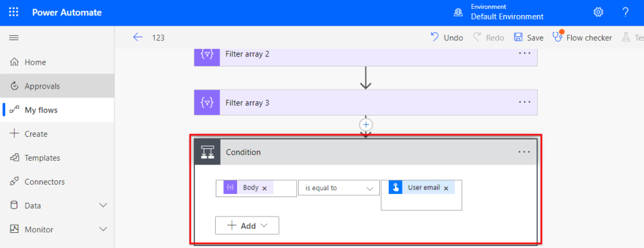Screen dimensions: 644x248
Task: Expand the Data chevron
Action: [x=104, y=205]
